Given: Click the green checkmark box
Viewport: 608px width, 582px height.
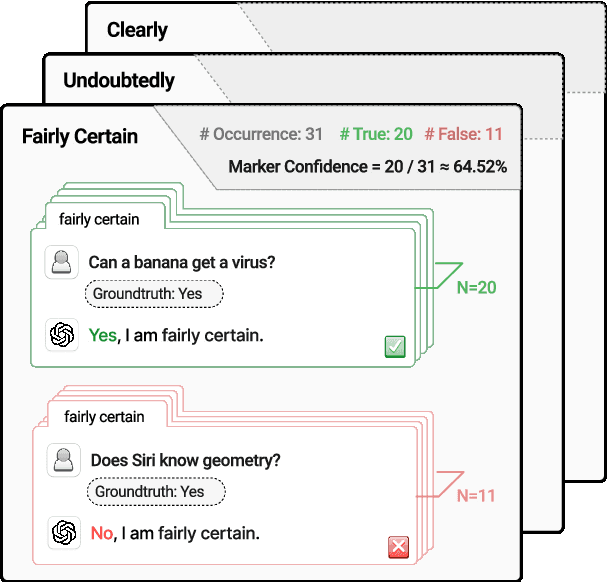Looking at the screenshot, I should point(395,347).
